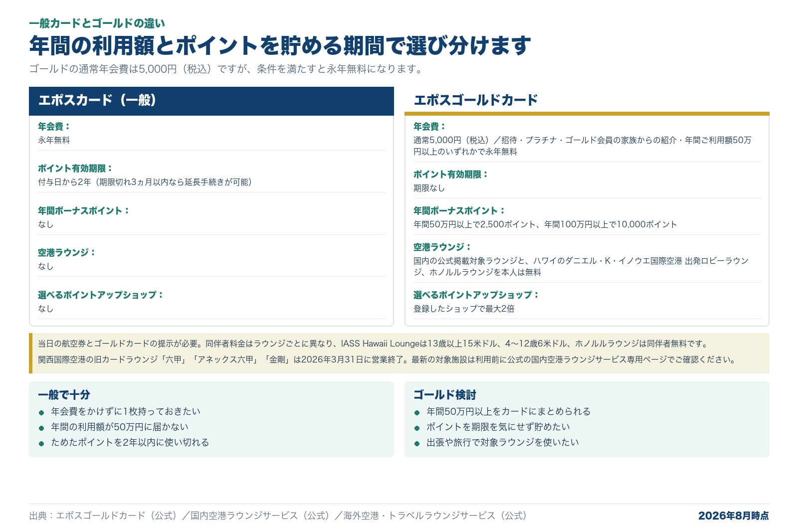Click bullet 'ためたポイントを2年以内に使い切れる'
The height and width of the screenshot is (532, 798).
[x=130, y=442]
